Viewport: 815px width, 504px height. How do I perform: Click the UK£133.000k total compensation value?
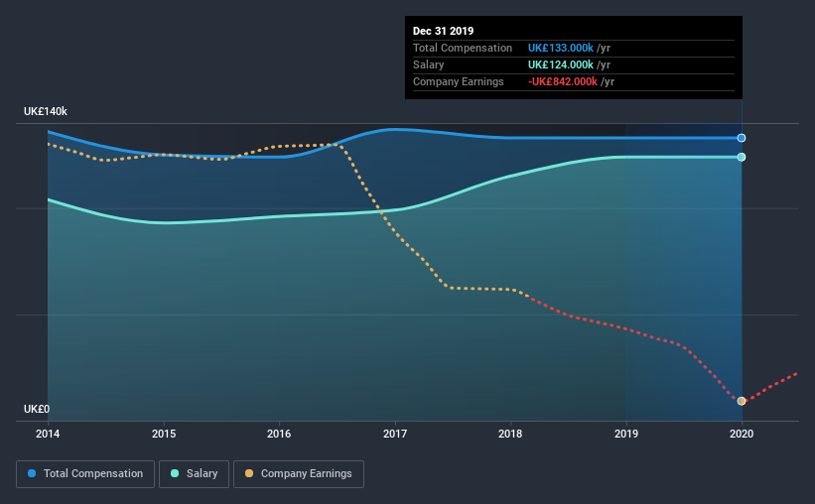tap(560, 48)
